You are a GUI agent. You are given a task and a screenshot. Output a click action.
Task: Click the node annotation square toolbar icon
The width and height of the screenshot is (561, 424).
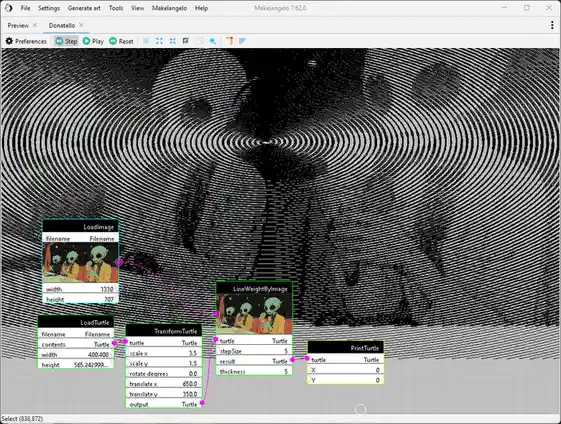coord(186,41)
